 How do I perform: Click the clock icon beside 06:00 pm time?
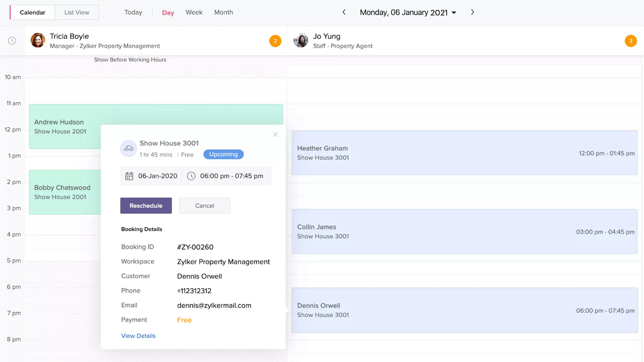(191, 176)
